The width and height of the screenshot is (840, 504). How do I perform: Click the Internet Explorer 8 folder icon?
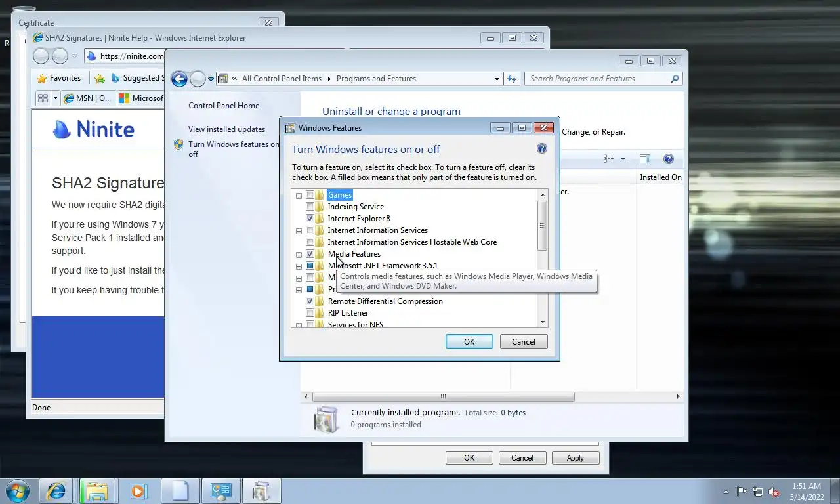pyautogui.click(x=320, y=219)
